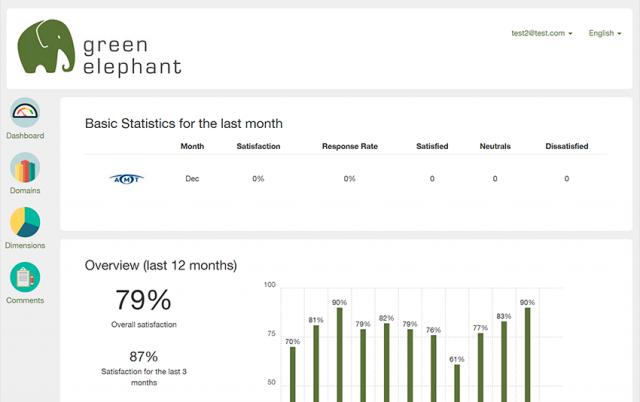Open the English language dropdown

pyautogui.click(x=604, y=33)
